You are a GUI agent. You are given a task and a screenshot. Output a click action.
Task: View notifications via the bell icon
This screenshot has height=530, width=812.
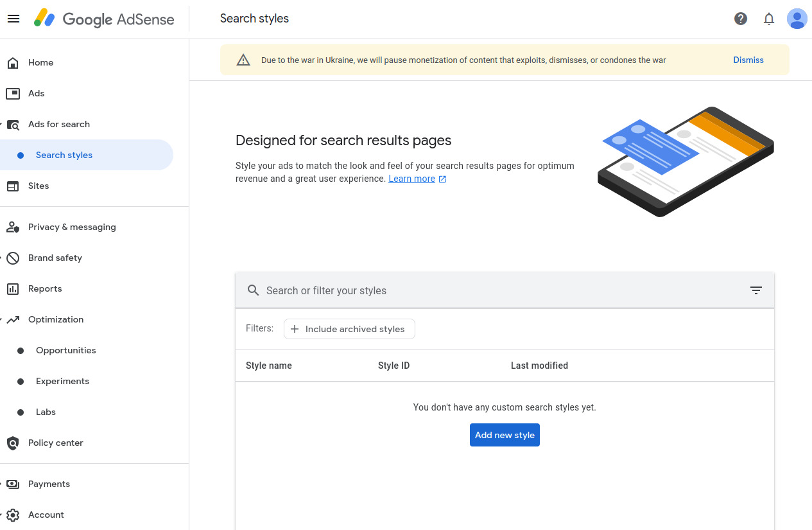[x=768, y=19]
